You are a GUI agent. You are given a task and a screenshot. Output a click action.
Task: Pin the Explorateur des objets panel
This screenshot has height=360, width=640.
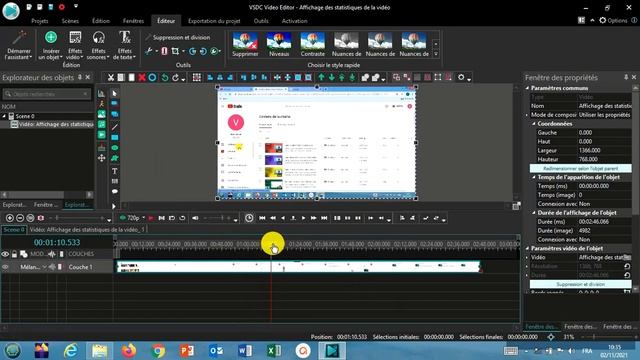pos(80,77)
